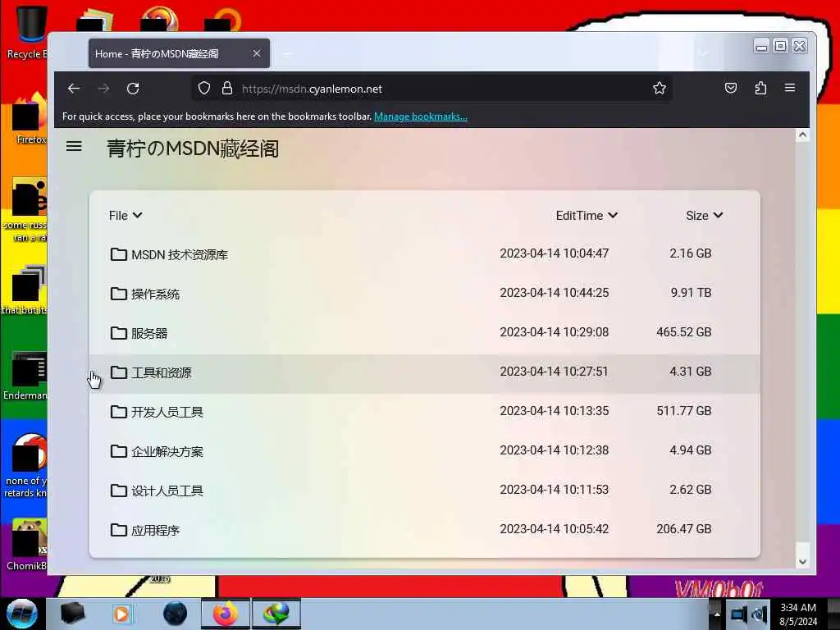
Task: Open the tracking protection shield icon
Action: 204,89
